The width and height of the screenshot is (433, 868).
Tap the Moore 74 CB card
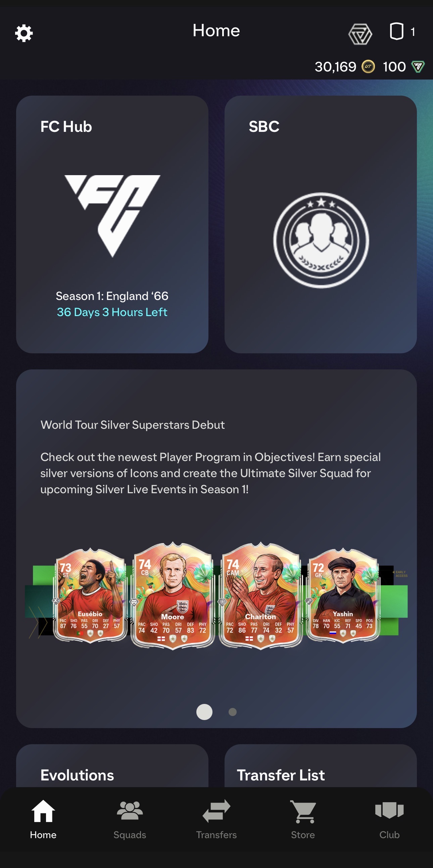point(173,596)
